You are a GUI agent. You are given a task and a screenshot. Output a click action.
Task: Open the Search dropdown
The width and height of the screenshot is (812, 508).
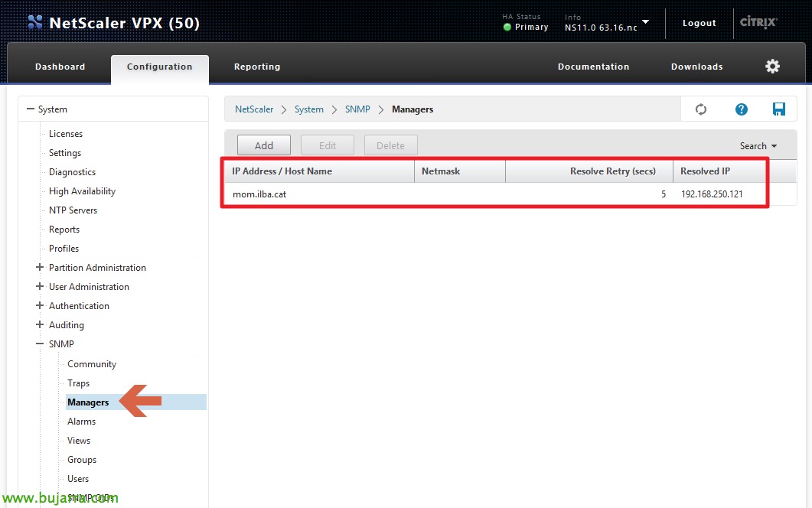click(x=758, y=146)
